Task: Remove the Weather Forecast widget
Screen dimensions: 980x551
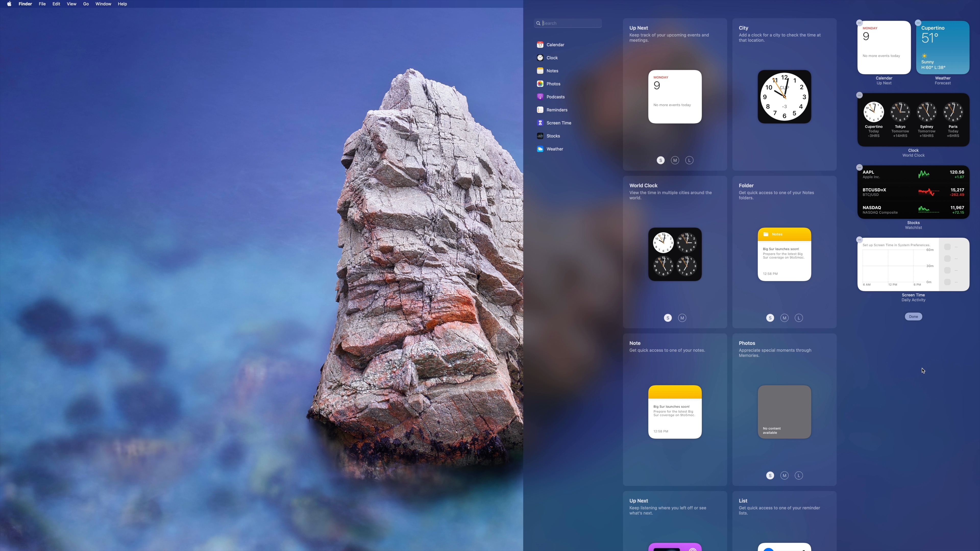Action: pos(918,23)
